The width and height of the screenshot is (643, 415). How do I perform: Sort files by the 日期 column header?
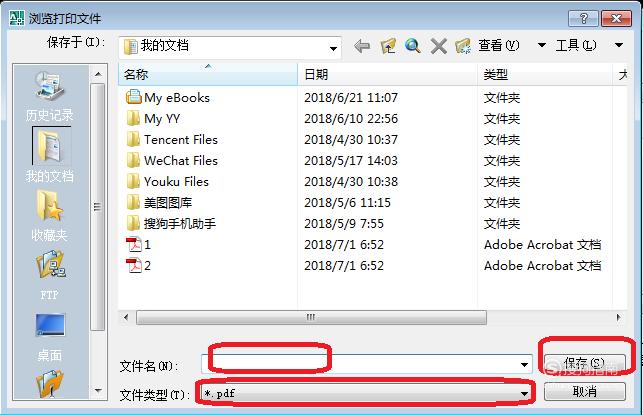click(x=388, y=75)
